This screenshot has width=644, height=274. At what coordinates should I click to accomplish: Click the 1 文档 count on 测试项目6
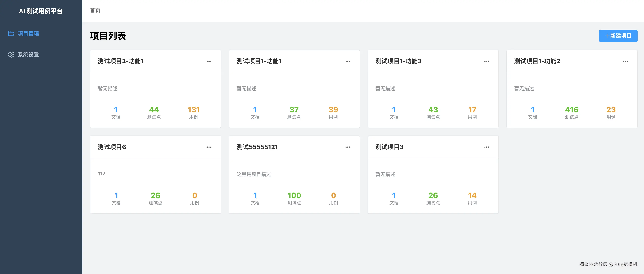(116, 198)
